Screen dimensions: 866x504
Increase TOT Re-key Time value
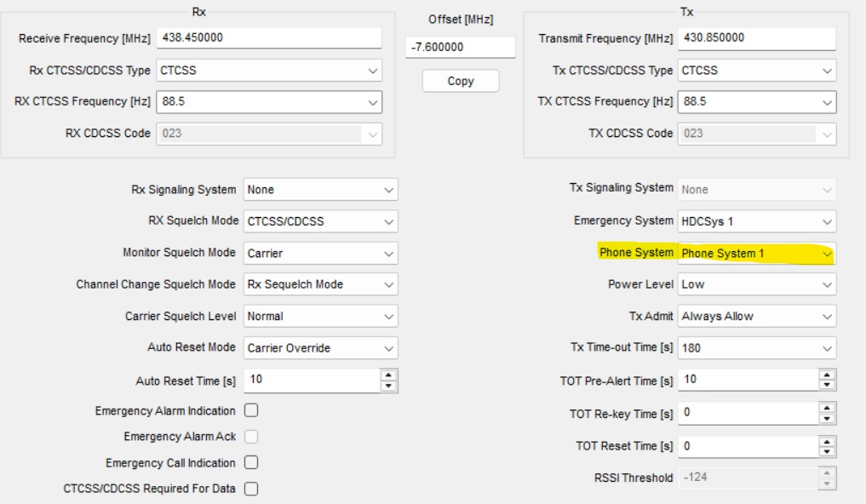827,409
